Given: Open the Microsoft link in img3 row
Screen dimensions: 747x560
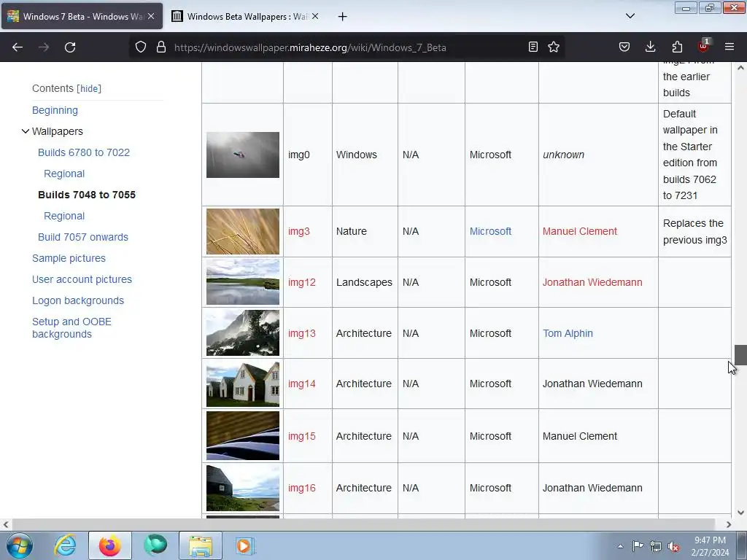Looking at the screenshot, I should pos(490,231).
